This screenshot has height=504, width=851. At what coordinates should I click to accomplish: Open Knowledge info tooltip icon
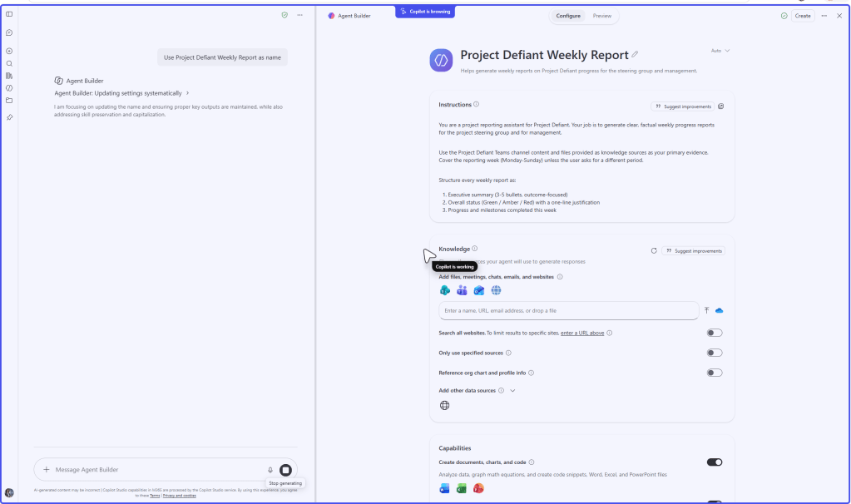tap(474, 249)
